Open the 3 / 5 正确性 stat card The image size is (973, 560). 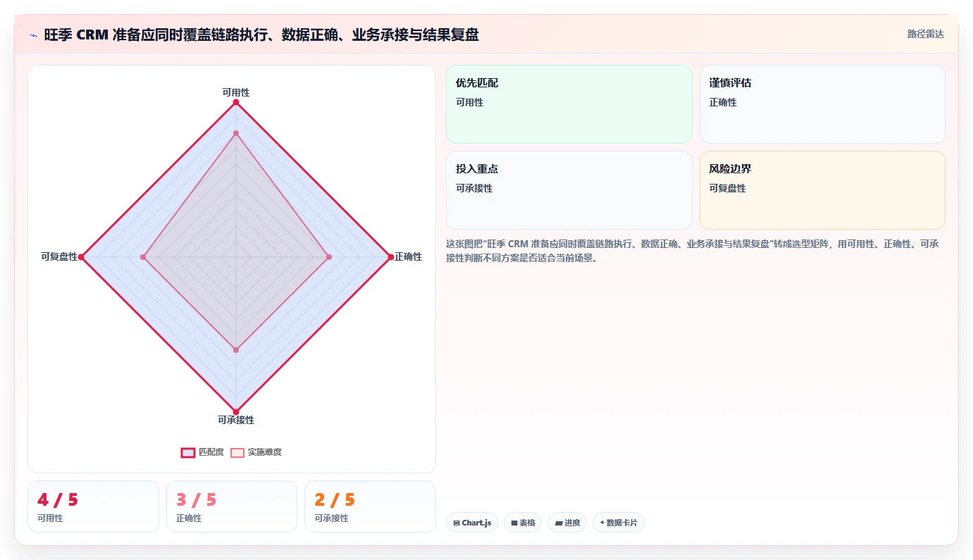[x=232, y=506]
